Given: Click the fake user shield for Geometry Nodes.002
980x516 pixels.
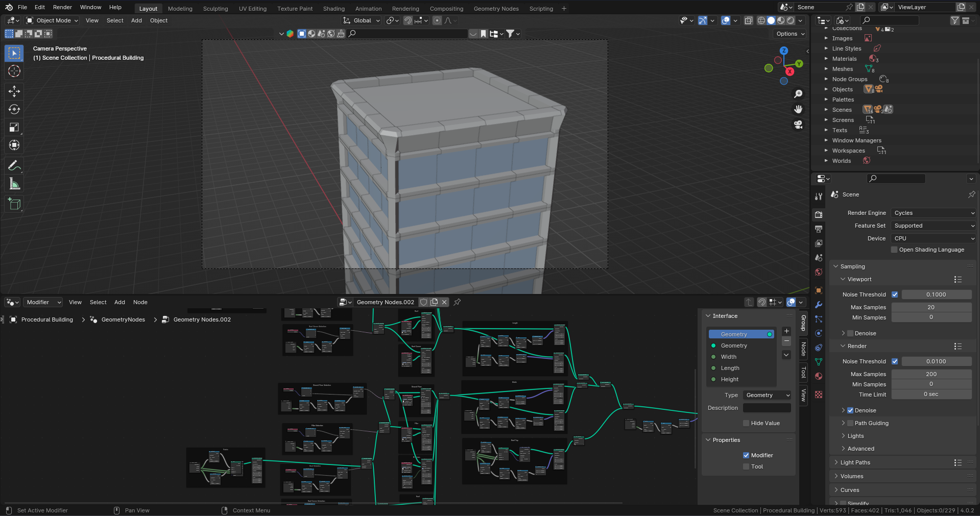Looking at the screenshot, I should 423,302.
